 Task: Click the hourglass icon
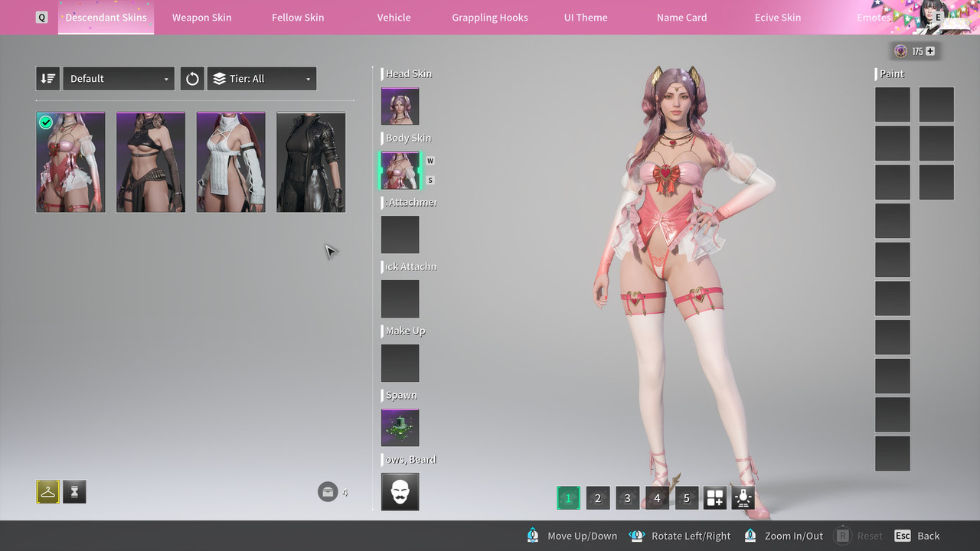click(74, 492)
